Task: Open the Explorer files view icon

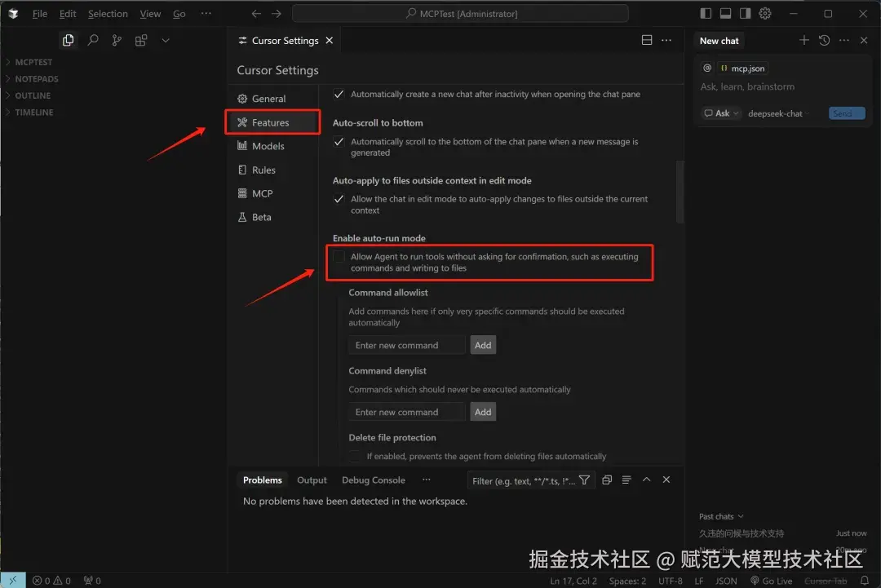Action: [x=68, y=40]
